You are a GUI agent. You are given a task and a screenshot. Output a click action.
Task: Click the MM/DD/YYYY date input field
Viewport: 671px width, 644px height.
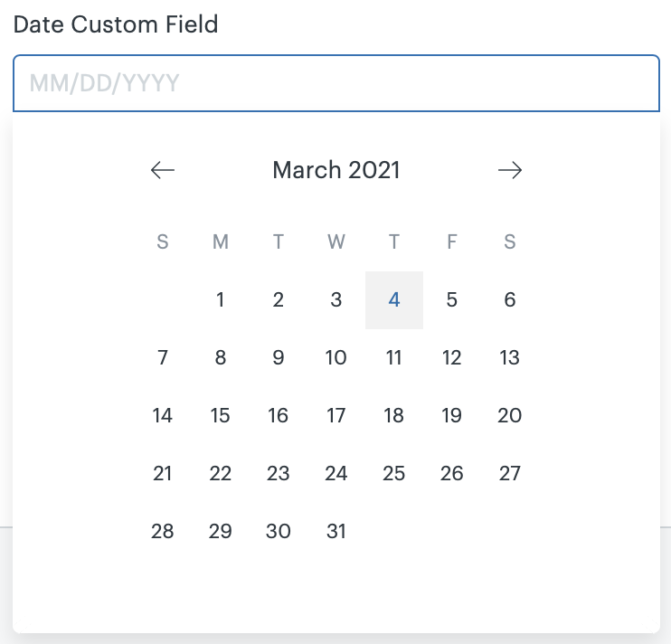tap(335, 84)
